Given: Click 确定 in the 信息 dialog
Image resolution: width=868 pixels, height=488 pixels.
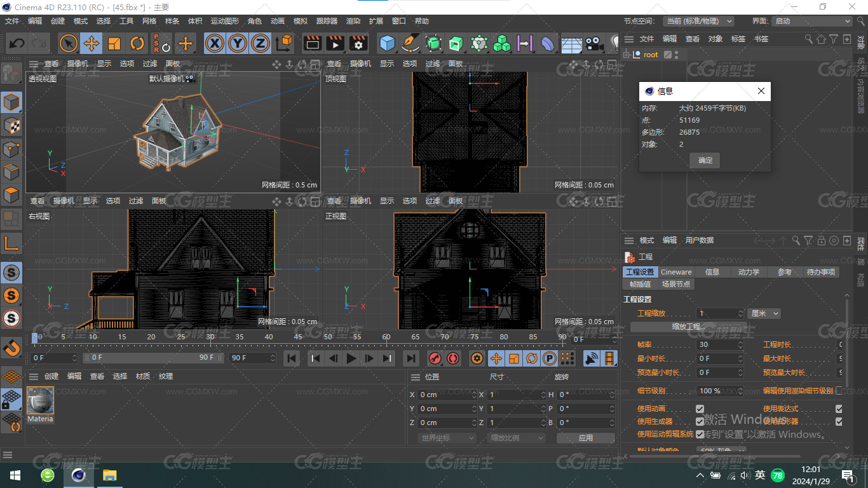Looking at the screenshot, I should [x=705, y=160].
